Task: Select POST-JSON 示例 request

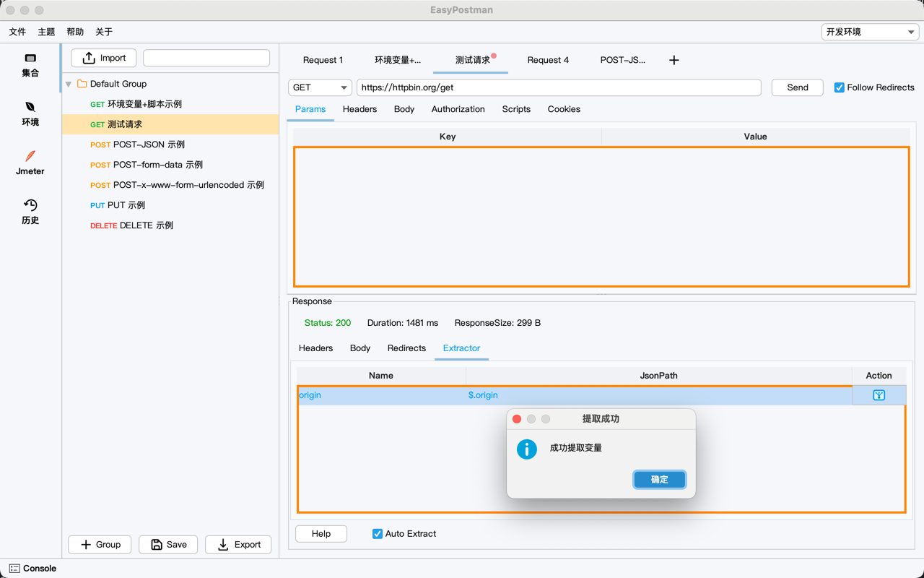Action: [x=170, y=144]
